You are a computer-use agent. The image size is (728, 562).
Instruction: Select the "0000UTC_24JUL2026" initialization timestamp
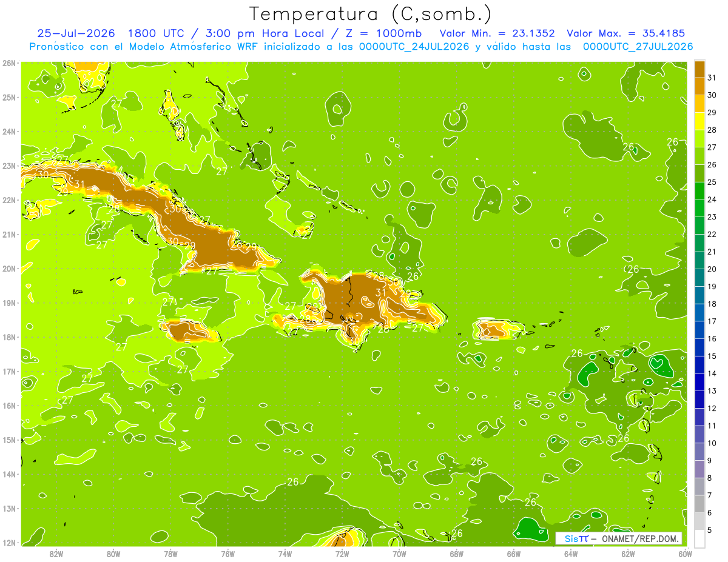(414, 47)
